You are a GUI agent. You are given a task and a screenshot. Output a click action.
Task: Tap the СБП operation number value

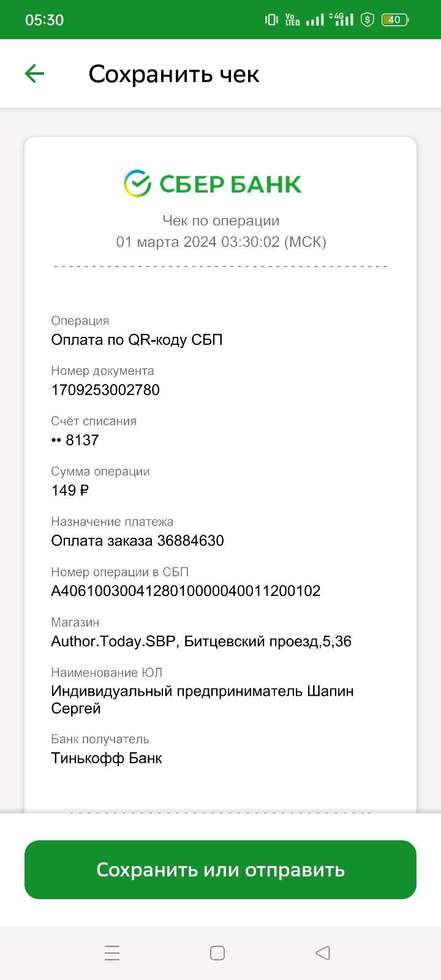[x=186, y=591]
